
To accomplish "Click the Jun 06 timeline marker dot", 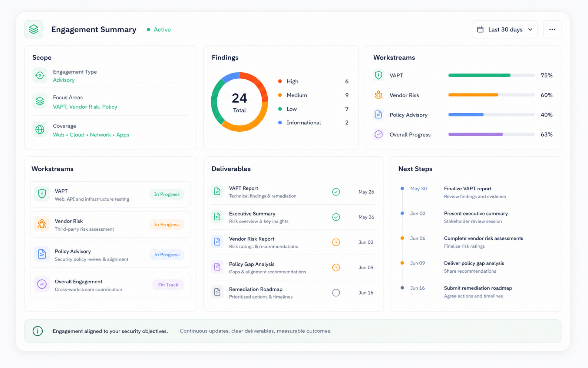I will pos(402,238).
